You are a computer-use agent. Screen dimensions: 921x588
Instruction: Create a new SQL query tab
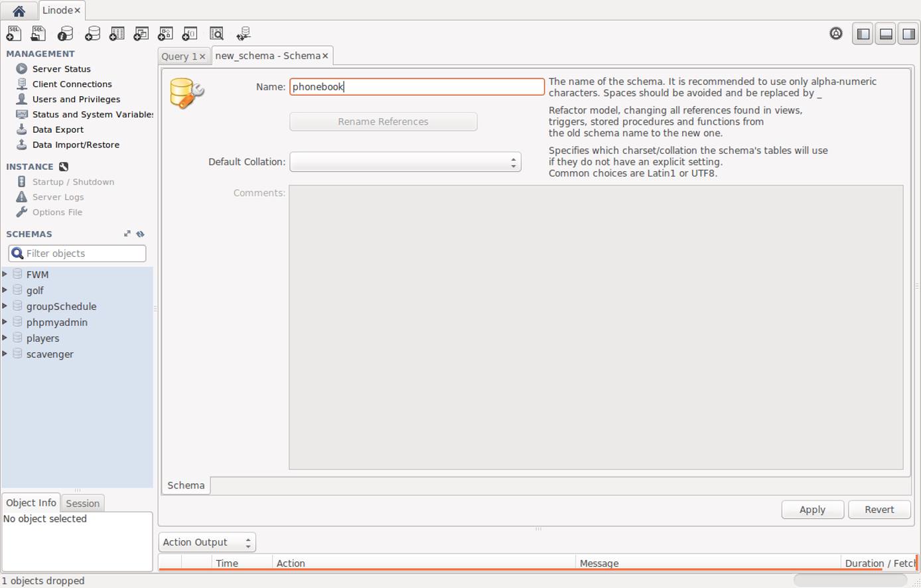point(13,33)
